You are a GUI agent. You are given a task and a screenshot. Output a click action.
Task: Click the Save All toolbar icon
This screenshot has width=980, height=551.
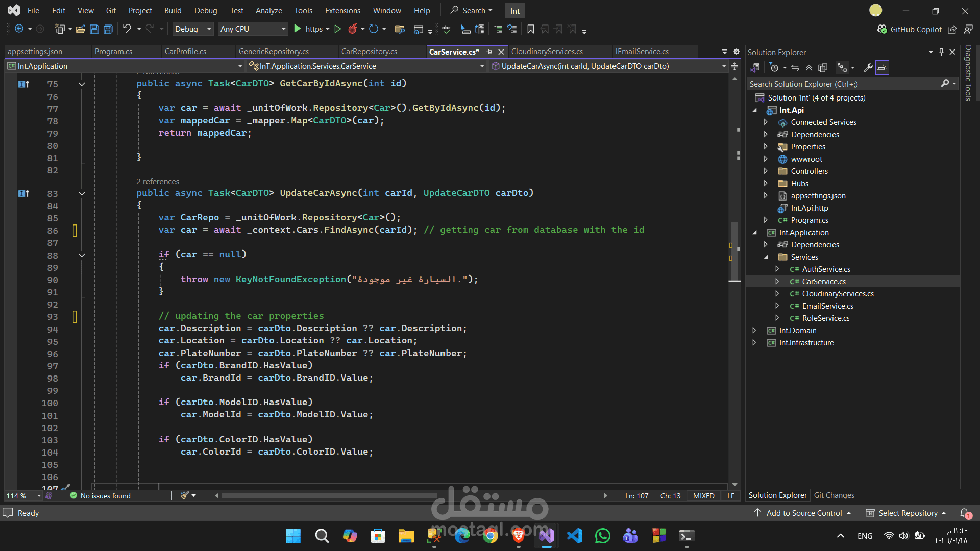click(x=108, y=29)
